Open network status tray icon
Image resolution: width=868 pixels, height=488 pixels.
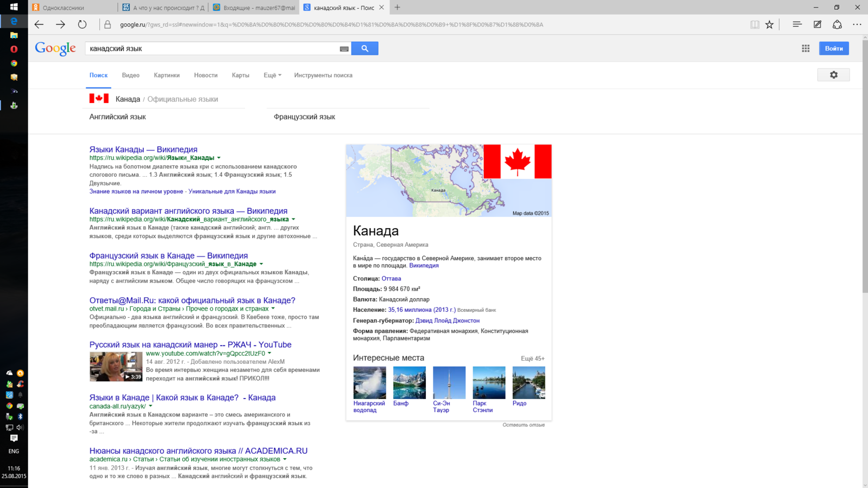coord(9,427)
